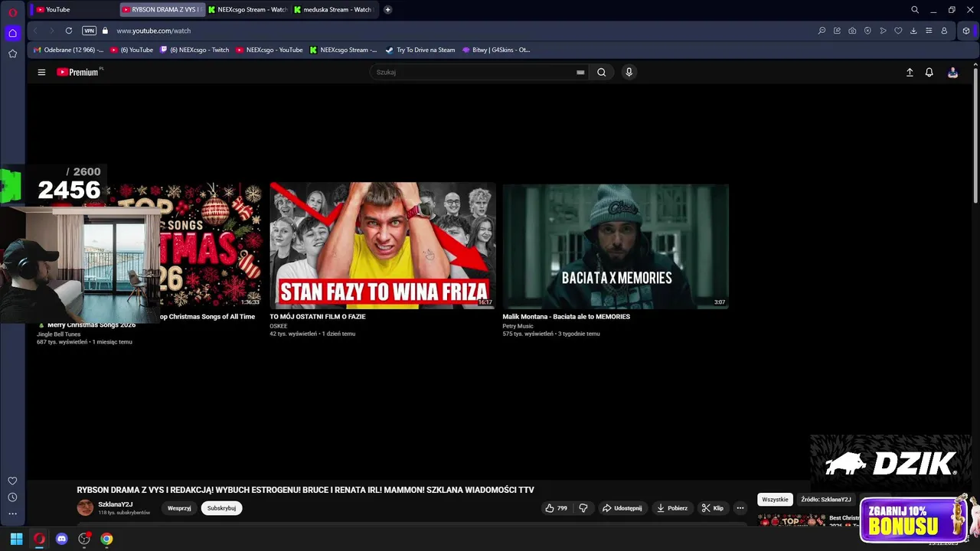Switch to RYBSON DRAMA Z VYS tab

(162, 10)
